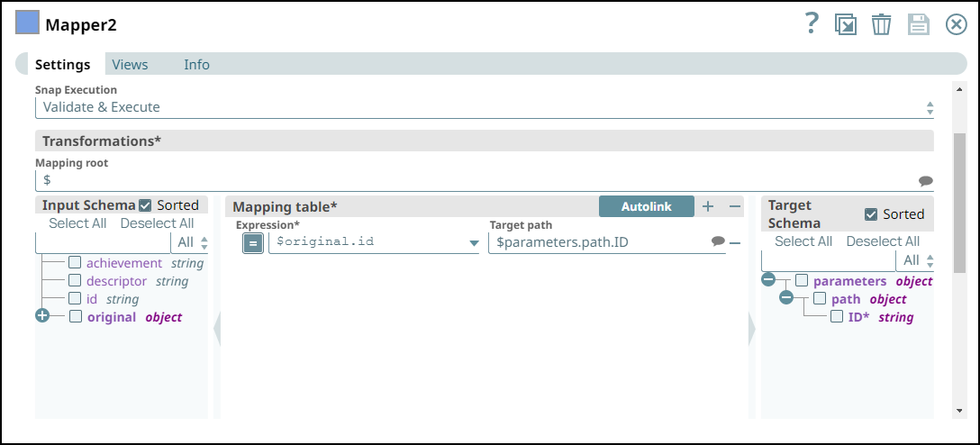Screen dimensions: 980x445
Task: Expand the original object node
Action: pyautogui.click(x=41, y=316)
